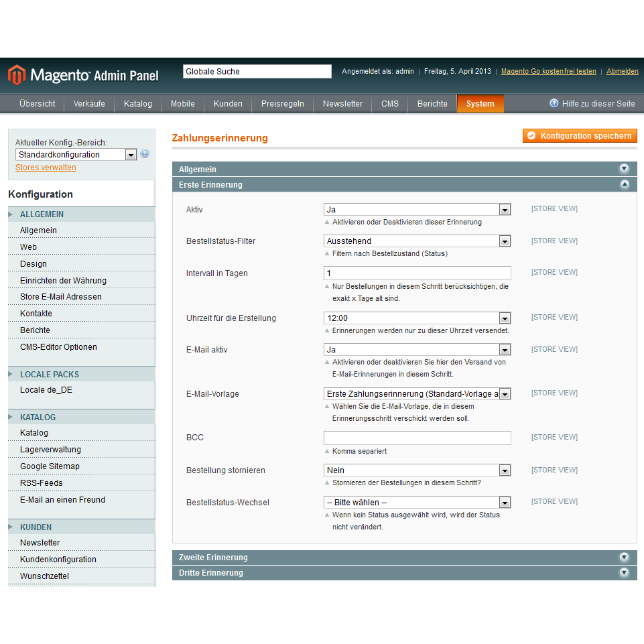
Task: Click the Zahlungserinnerung page heading
Action: (x=220, y=138)
